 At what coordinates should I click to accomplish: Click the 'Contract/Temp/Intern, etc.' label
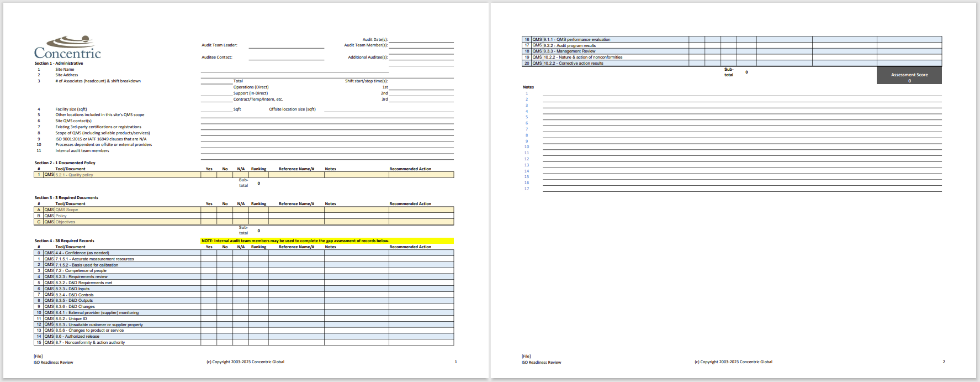pyautogui.click(x=258, y=100)
